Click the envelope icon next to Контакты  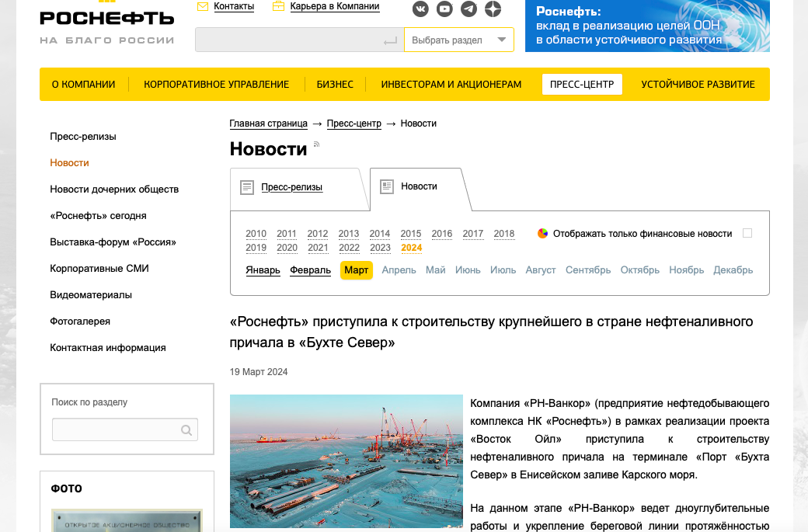pyautogui.click(x=203, y=6)
